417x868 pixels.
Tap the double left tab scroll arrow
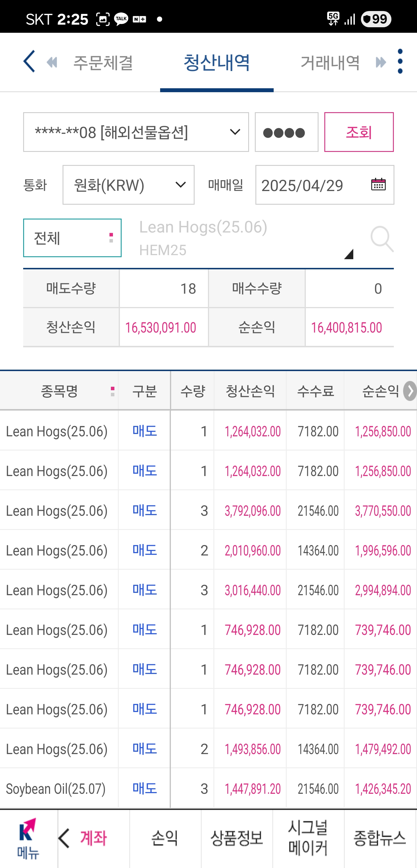click(x=52, y=62)
